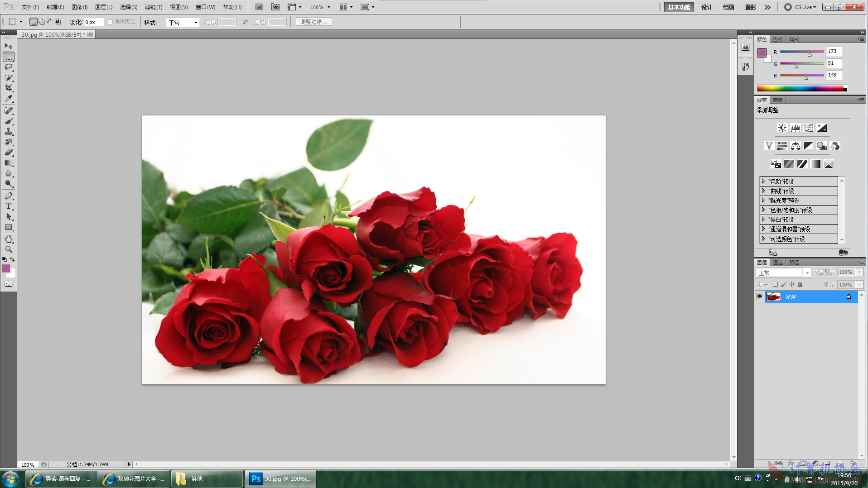Select the 设计 workspace
868x488 pixels.
tap(707, 7)
